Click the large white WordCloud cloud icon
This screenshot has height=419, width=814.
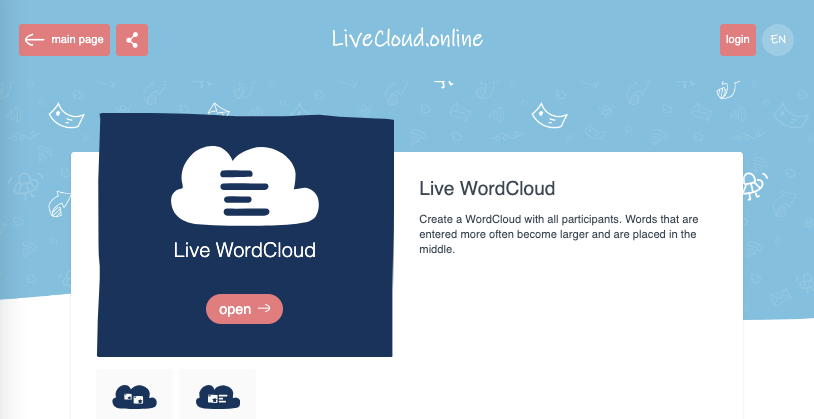[245, 185]
